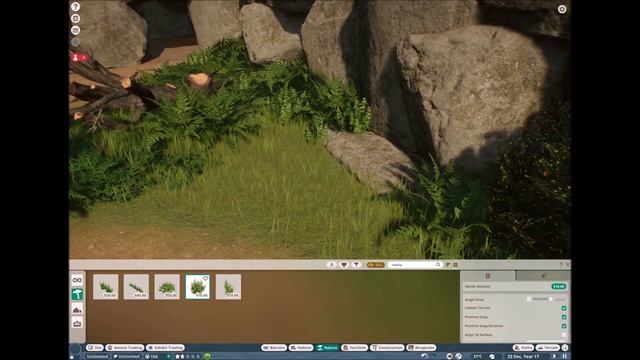Switch to the item info tab
The image size is (640, 360).
coord(488,276)
